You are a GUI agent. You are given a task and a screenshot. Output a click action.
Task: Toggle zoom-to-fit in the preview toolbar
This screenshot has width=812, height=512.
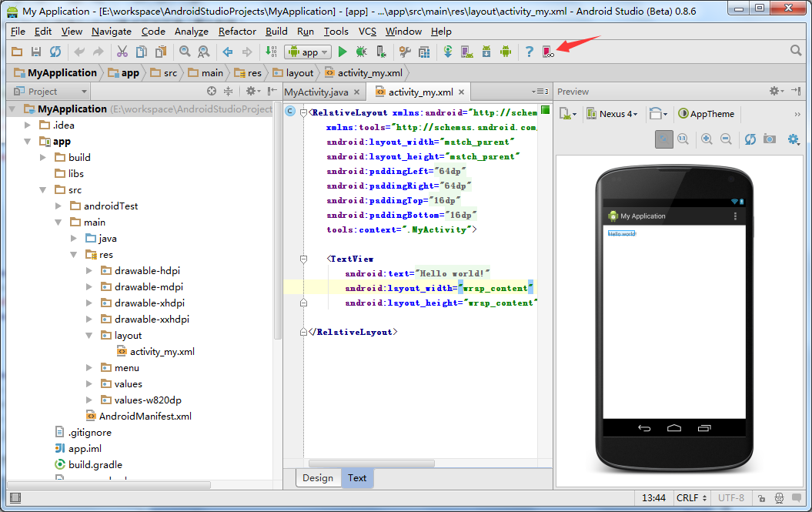click(664, 139)
